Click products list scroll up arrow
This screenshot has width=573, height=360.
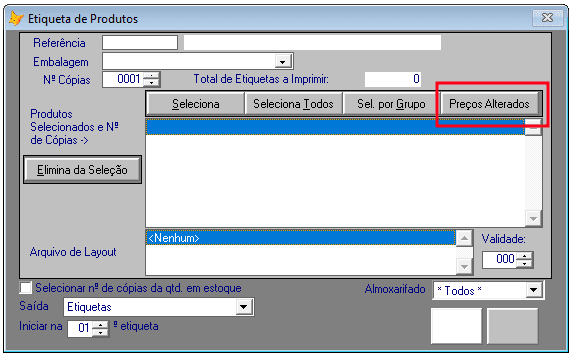533,127
